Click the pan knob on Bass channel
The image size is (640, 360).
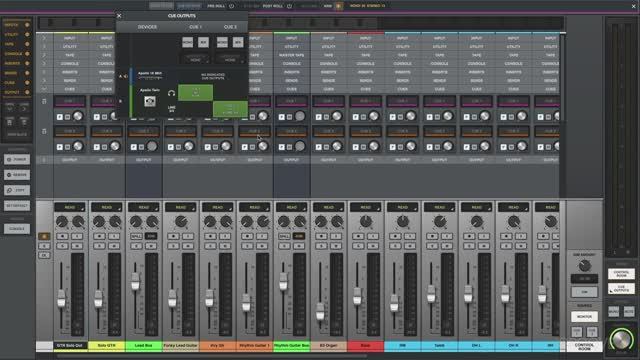(x=366, y=221)
